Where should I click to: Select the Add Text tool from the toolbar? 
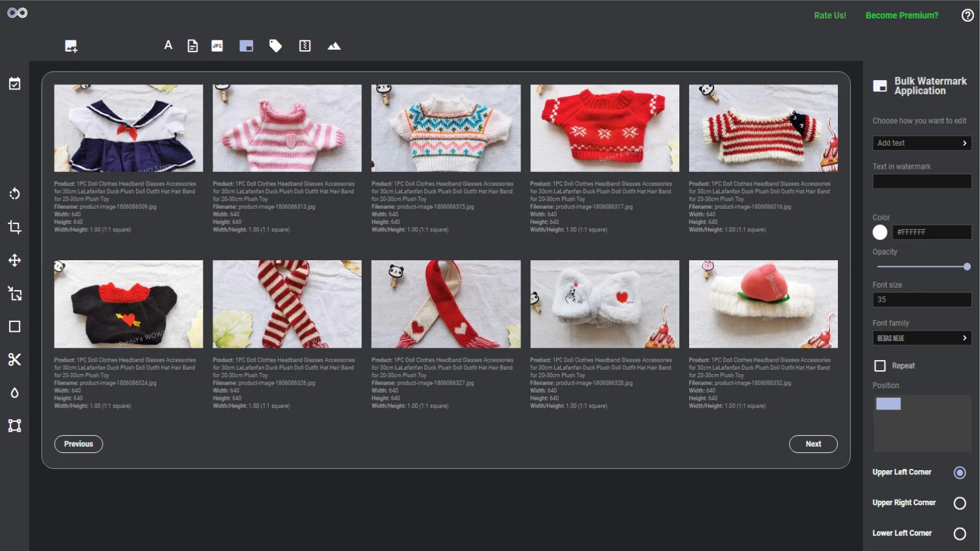168,45
